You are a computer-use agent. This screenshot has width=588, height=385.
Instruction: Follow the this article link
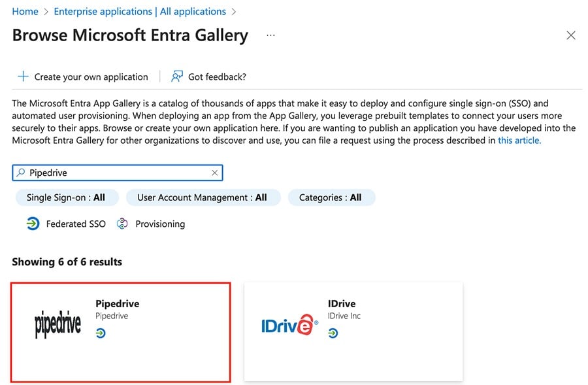[519, 140]
